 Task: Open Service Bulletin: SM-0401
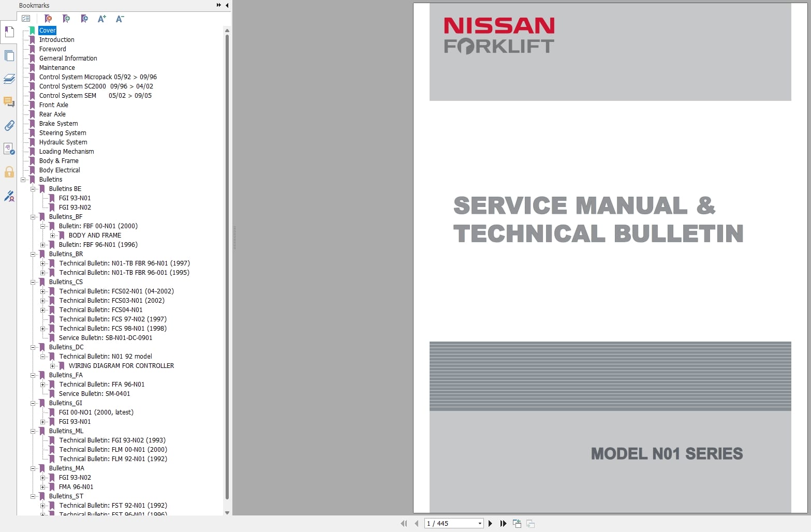point(94,394)
